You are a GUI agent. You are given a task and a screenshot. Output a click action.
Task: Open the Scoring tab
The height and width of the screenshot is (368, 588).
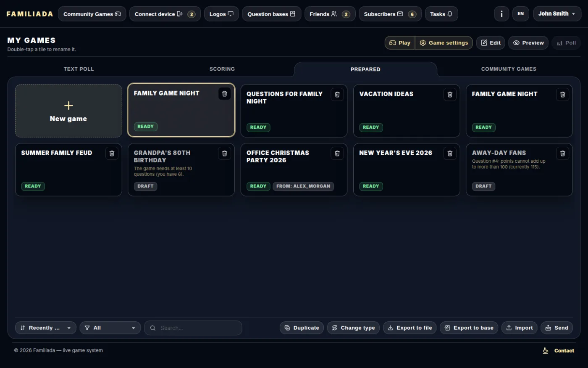click(x=222, y=69)
